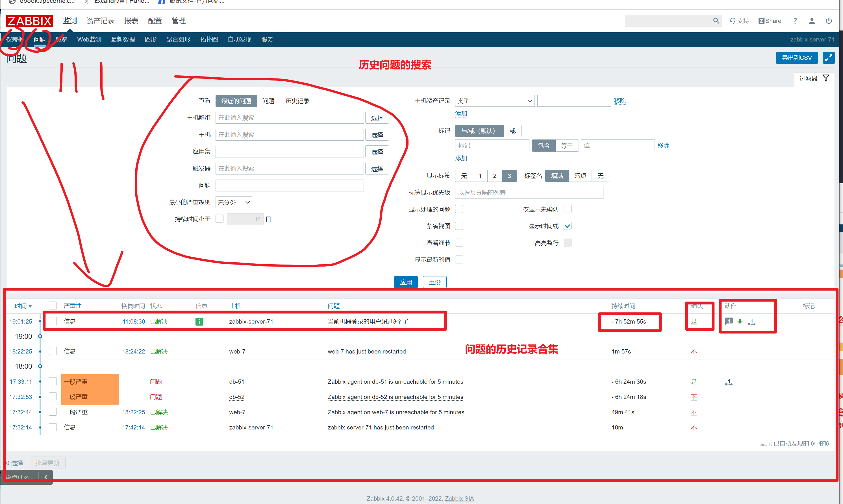843x504 pixels.
Task: Click the search magnifier icon
Action: (x=716, y=21)
